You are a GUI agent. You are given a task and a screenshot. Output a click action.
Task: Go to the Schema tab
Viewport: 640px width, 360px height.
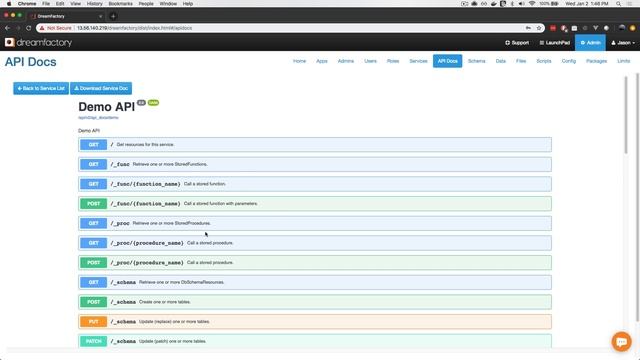click(476, 61)
